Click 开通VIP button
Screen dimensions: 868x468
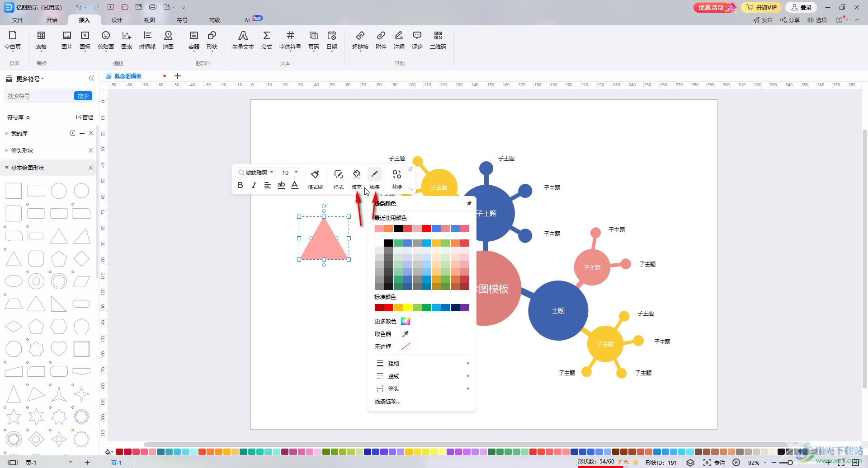(762, 7)
